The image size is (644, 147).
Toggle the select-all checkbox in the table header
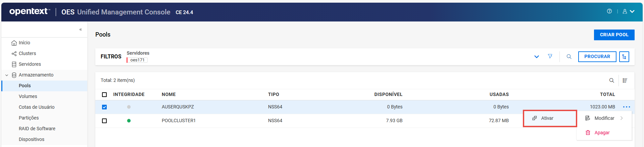tap(104, 95)
